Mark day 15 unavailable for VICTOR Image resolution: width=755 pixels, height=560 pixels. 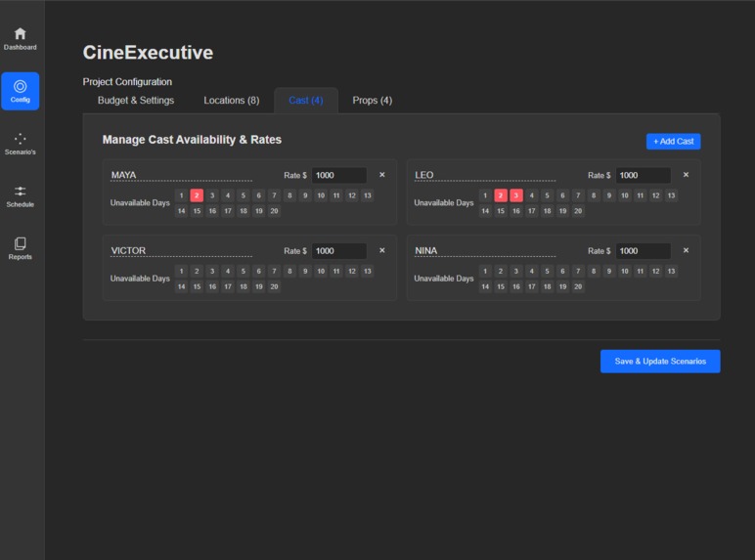pyautogui.click(x=197, y=286)
